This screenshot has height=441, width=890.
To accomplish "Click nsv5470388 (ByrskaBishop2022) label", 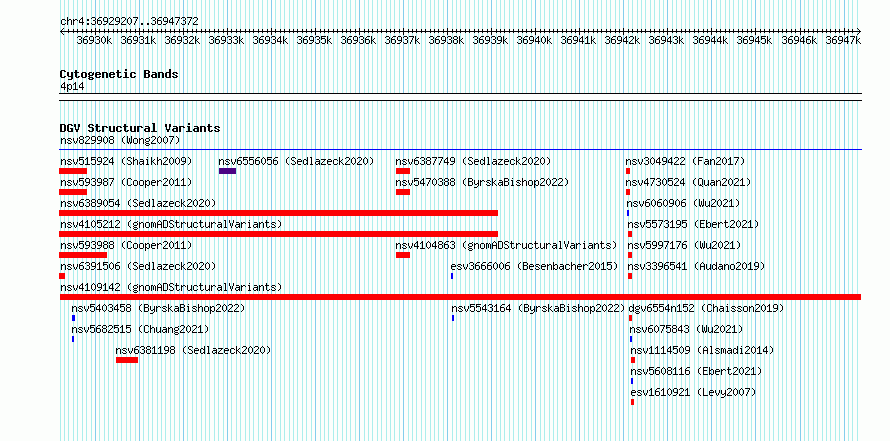I will pos(482,182).
